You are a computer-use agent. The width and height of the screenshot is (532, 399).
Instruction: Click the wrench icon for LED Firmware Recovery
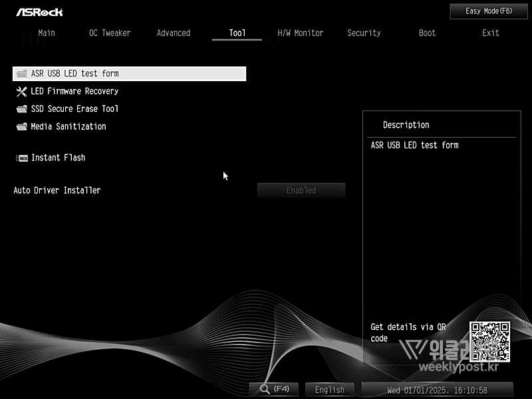(21, 91)
